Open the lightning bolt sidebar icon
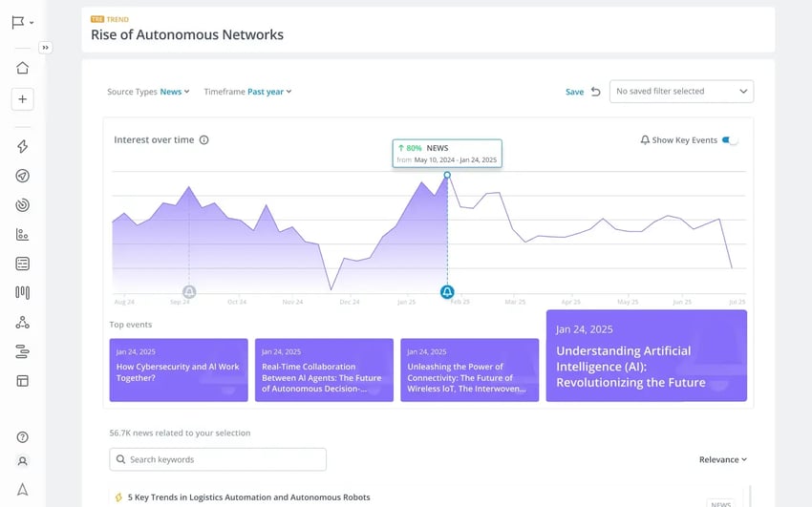Viewport: 812px width, 507px height. (x=22, y=146)
